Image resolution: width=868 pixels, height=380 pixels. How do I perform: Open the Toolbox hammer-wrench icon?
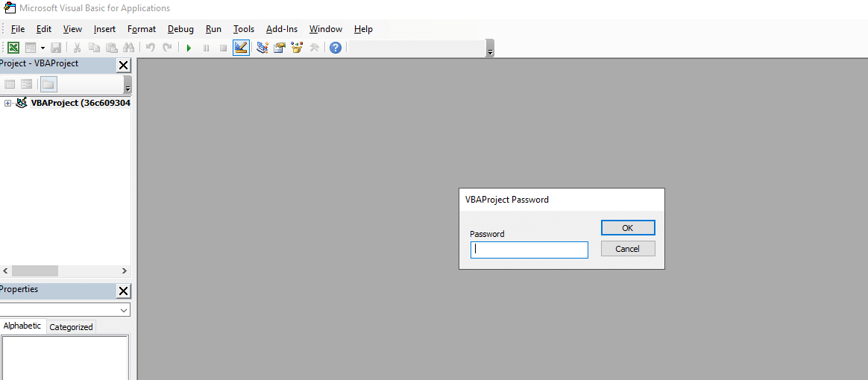(x=314, y=48)
